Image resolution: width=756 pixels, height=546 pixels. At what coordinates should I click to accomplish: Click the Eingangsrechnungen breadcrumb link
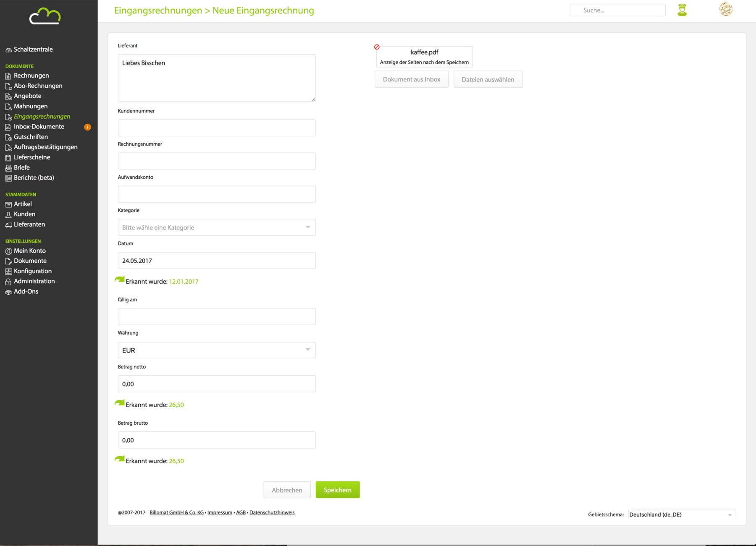158,10
